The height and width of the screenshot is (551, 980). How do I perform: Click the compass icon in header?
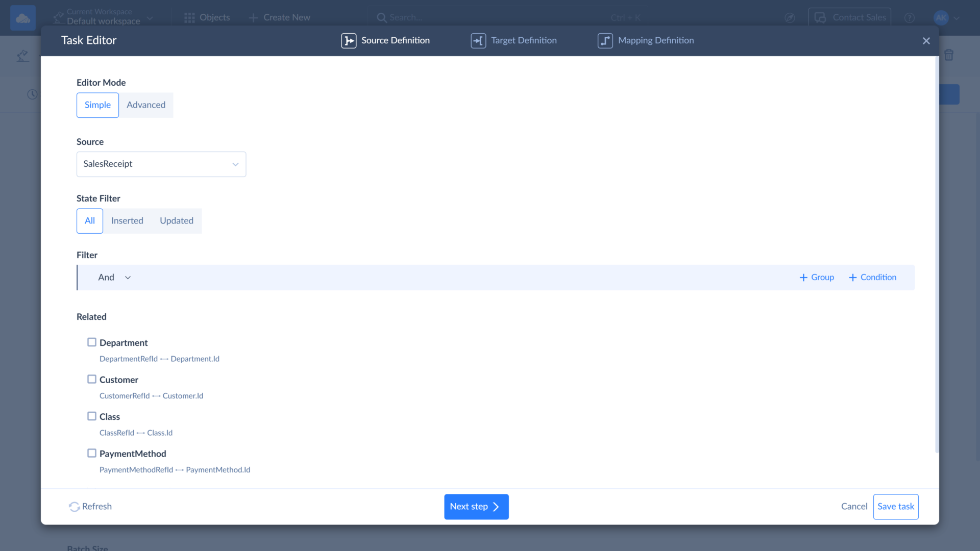790,18
